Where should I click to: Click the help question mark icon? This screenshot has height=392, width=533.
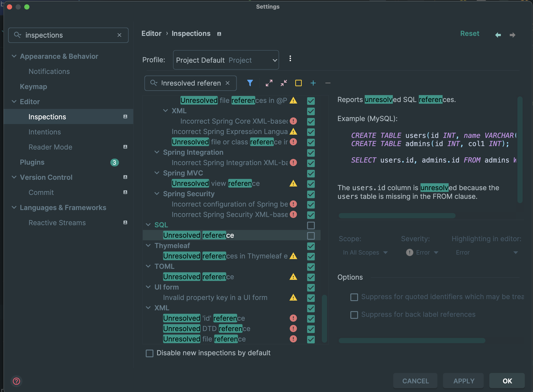(x=16, y=381)
